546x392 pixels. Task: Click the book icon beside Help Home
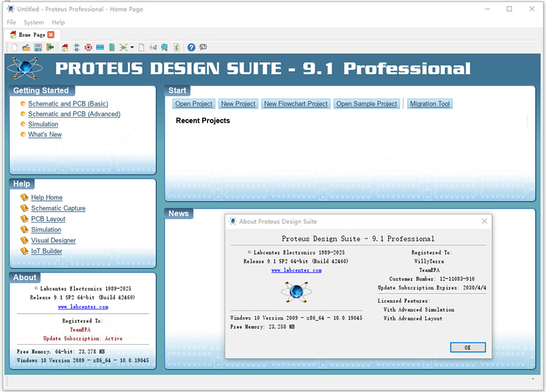pos(24,197)
